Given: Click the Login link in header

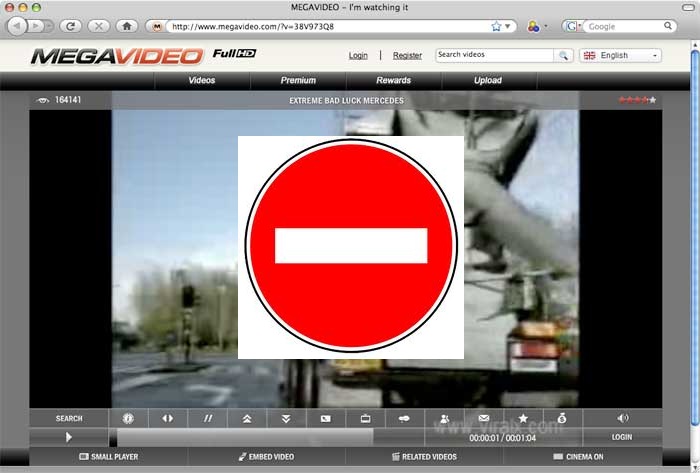Looking at the screenshot, I should (358, 55).
